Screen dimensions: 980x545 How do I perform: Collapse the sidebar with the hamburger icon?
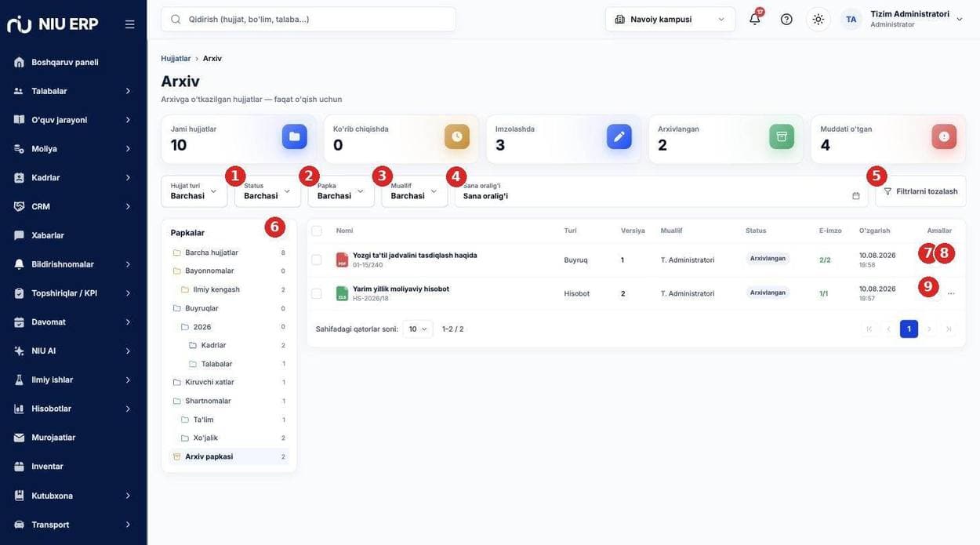[x=130, y=24]
